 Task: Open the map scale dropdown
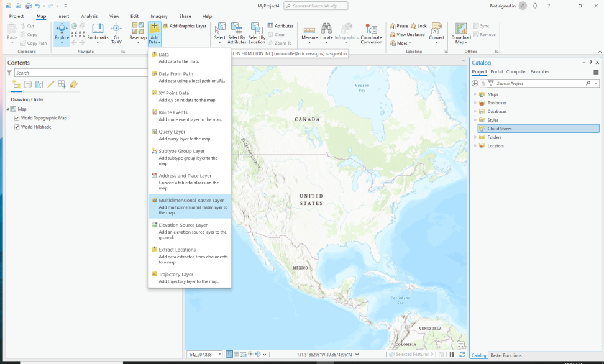point(220,354)
